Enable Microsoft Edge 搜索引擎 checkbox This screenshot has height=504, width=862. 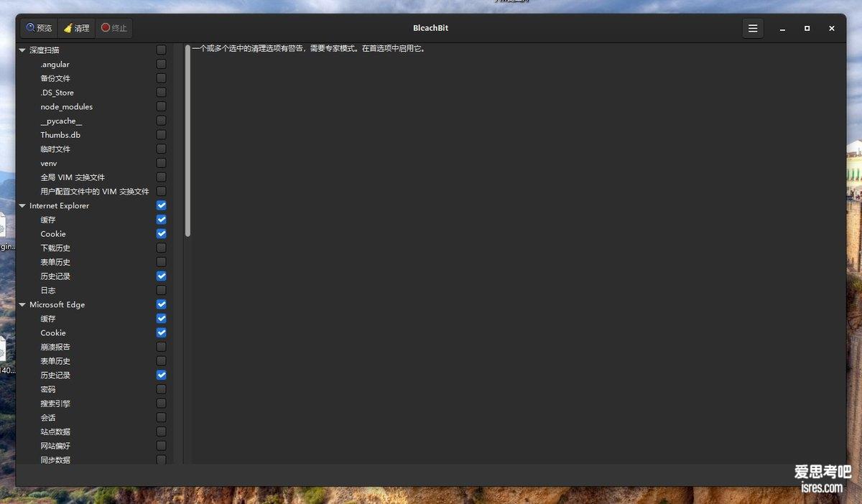point(161,403)
